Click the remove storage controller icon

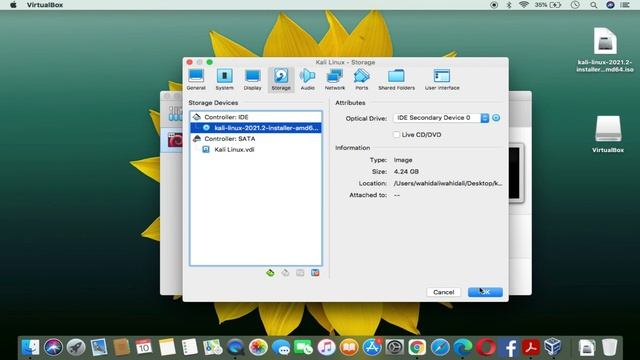[x=285, y=273]
